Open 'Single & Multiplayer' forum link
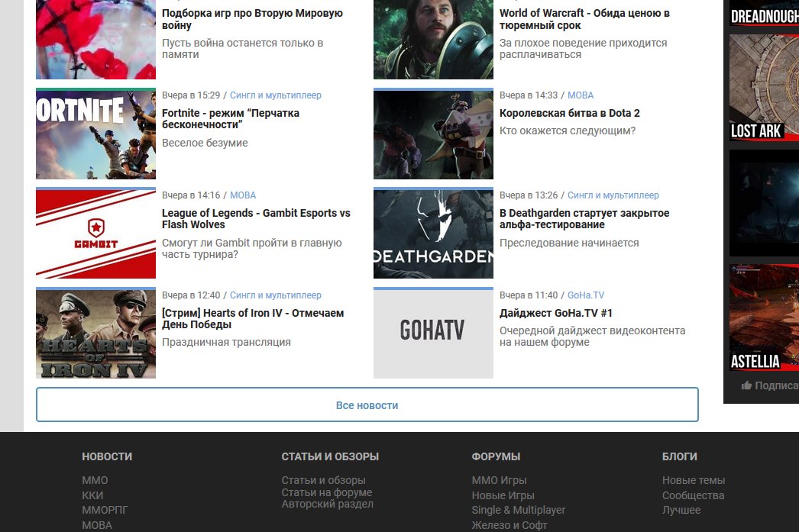The image size is (799, 532). 519,510
